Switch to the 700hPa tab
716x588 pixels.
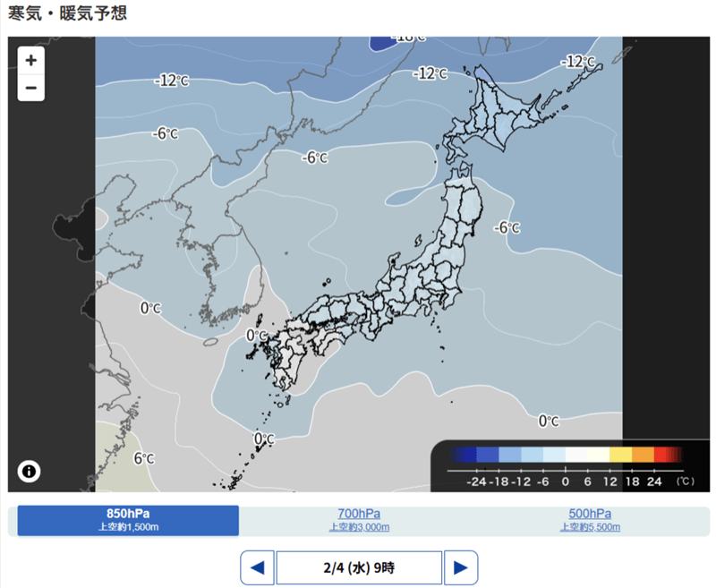click(x=358, y=520)
